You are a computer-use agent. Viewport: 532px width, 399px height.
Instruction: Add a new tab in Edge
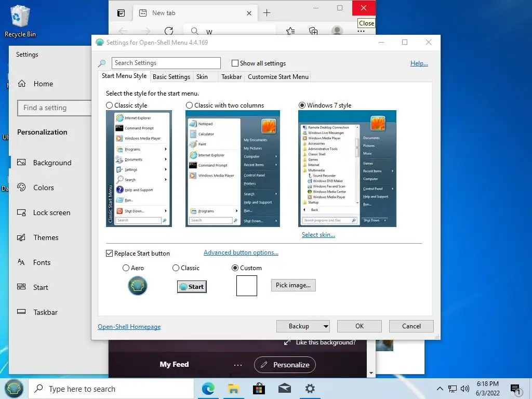[267, 13]
